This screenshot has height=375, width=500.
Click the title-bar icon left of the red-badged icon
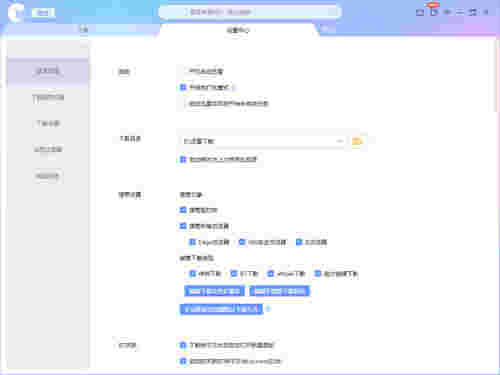[x=420, y=12]
